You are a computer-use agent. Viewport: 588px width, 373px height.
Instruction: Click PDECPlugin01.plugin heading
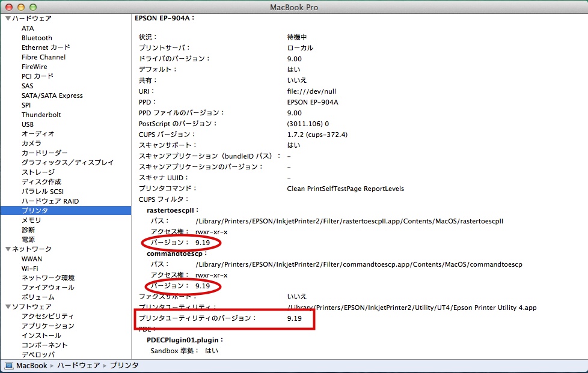[x=185, y=340]
